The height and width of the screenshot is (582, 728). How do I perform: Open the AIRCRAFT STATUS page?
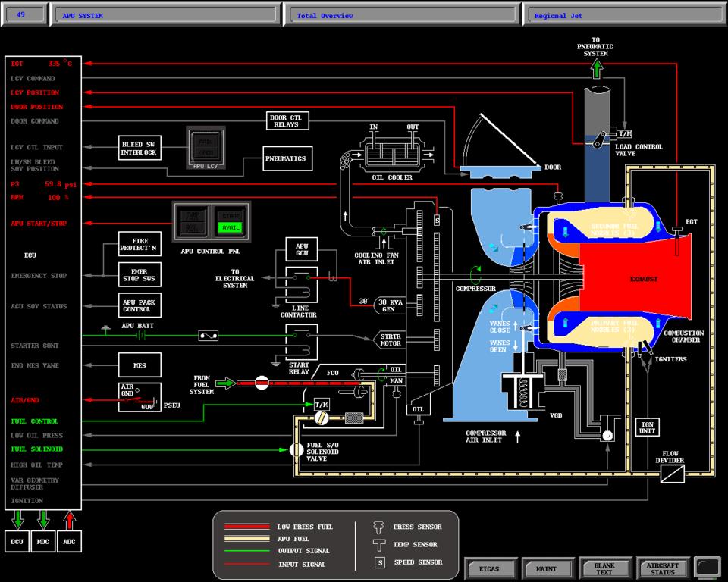(x=663, y=568)
